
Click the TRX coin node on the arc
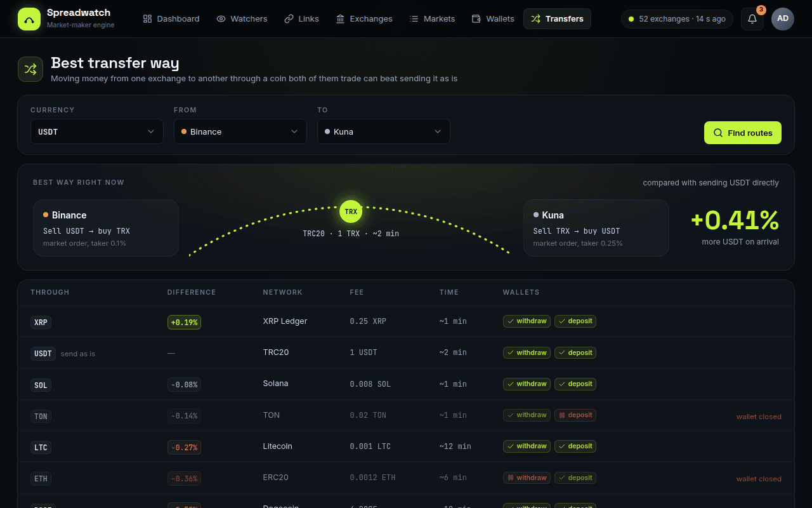coord(351,211)
